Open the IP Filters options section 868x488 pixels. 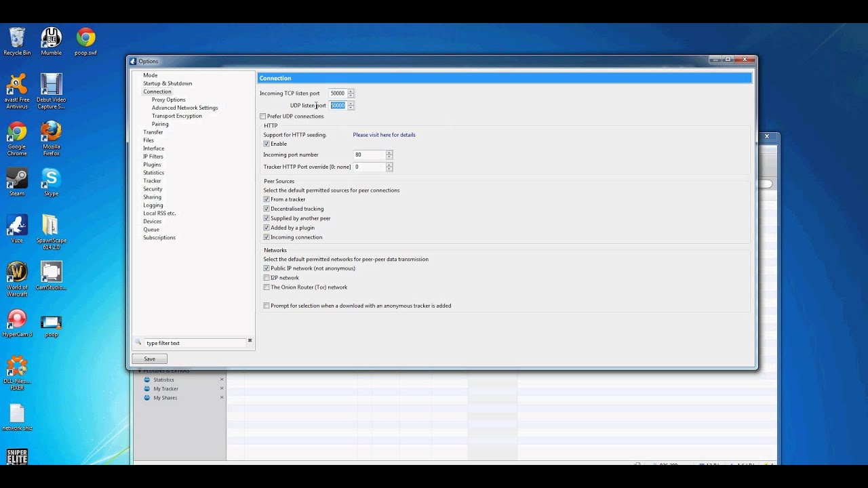[153, 157]
